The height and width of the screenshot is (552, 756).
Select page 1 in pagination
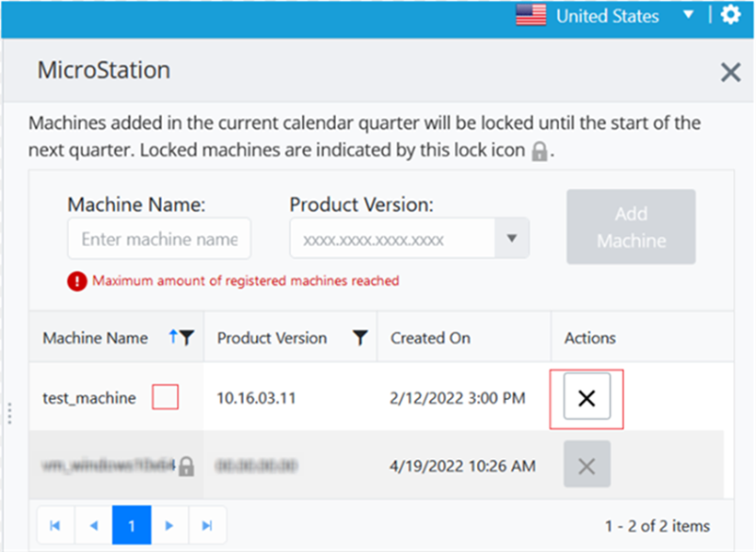(x=132, y=525)
